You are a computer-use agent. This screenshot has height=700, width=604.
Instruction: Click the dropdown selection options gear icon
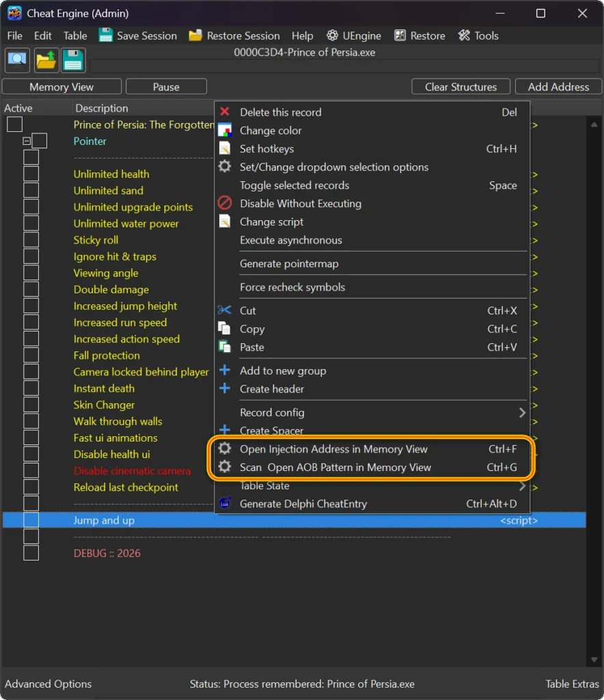[x=225, y=167]
